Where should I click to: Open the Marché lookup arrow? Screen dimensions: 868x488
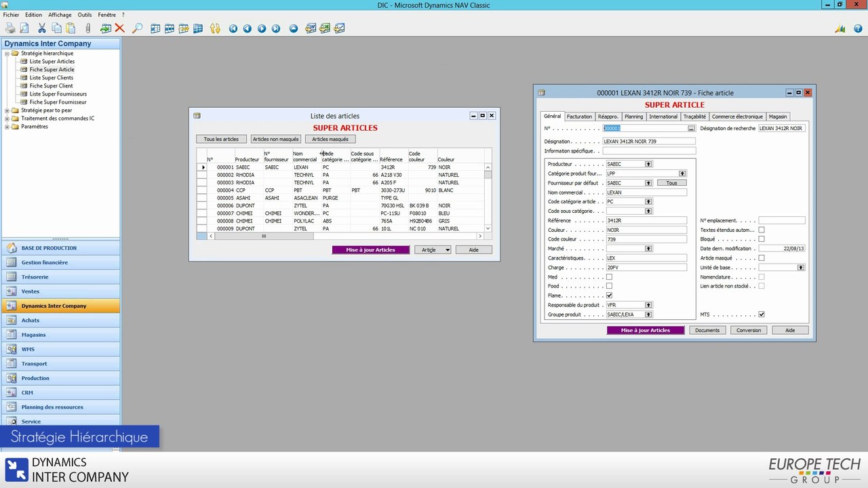[x=648, y=249]
